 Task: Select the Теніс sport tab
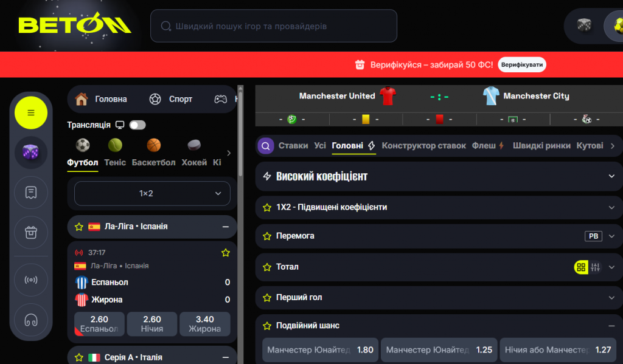tap(115, 162)
